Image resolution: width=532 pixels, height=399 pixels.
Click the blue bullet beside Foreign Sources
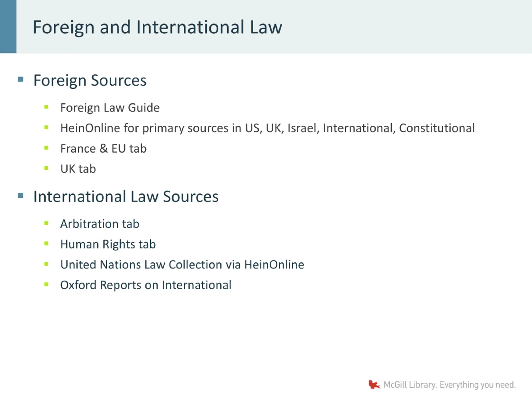[x=21, y=79]
